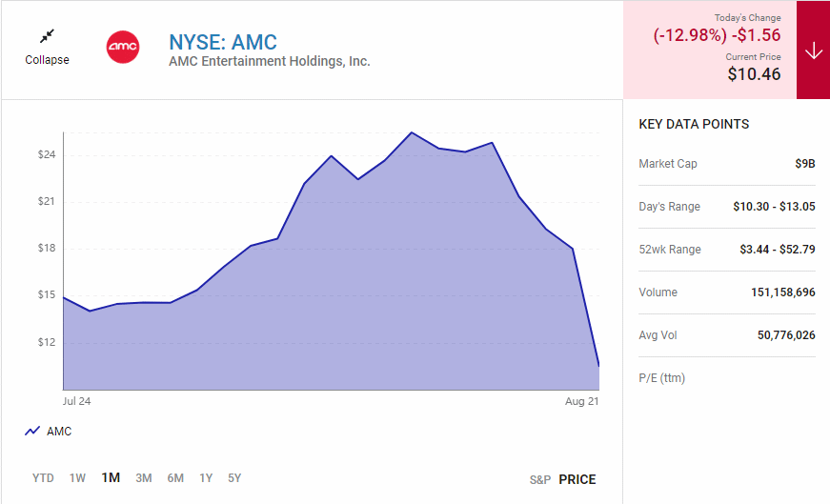Open the NYSE: AMC ticker link
The image size is (830, 504).
click(223, 42)
